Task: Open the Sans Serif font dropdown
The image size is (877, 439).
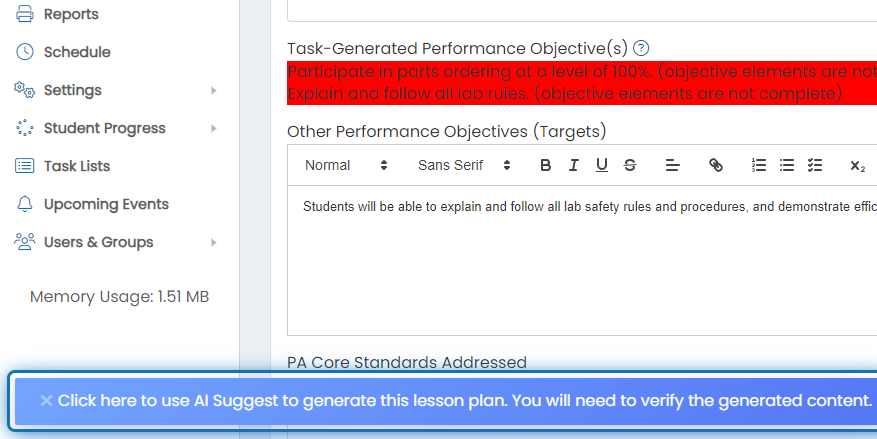Action: (464, 165)
